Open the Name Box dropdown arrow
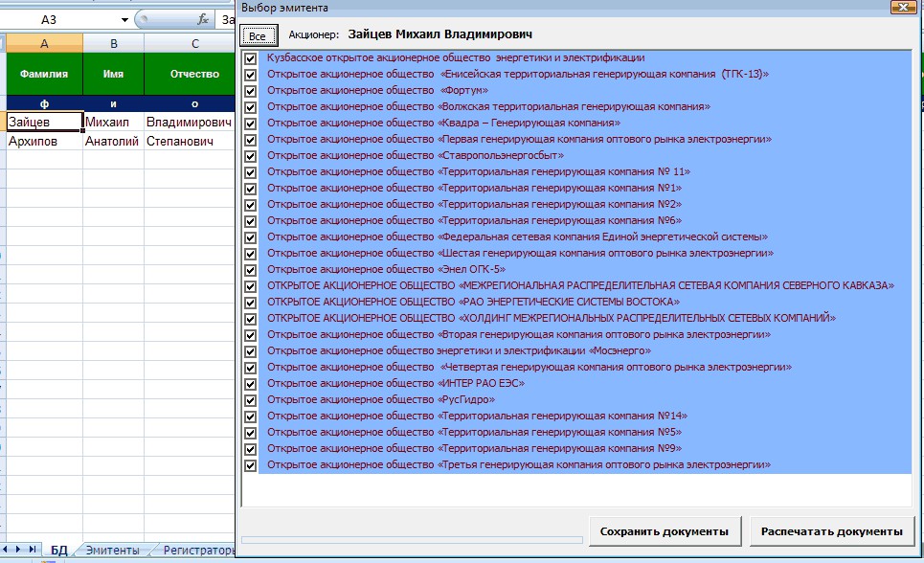The width and height of the screenshot is (924, 563). pos(124,20)
